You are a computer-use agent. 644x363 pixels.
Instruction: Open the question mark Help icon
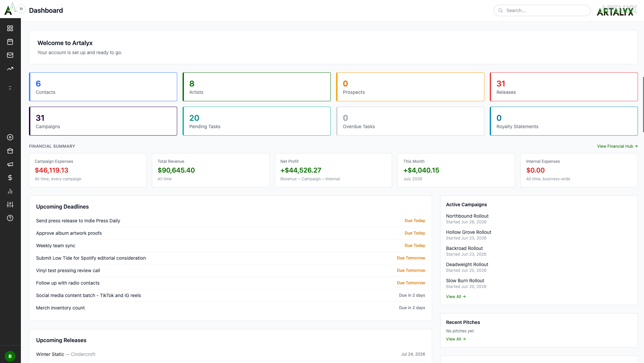[10, 218]
